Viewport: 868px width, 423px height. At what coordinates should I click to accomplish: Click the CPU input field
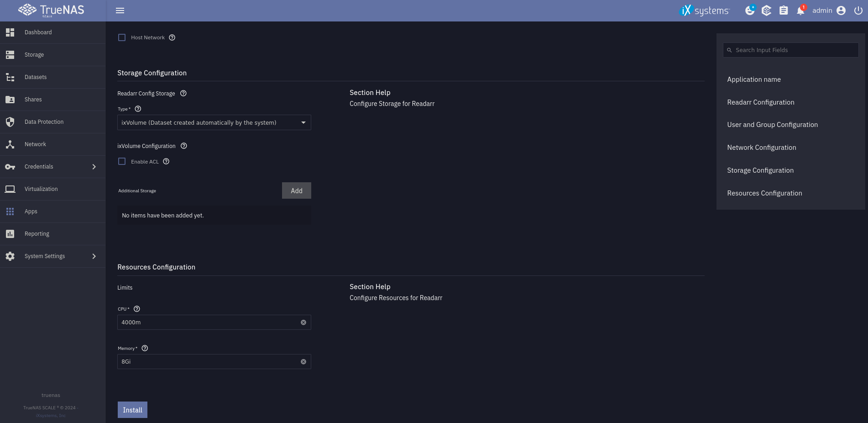(214, 323)
